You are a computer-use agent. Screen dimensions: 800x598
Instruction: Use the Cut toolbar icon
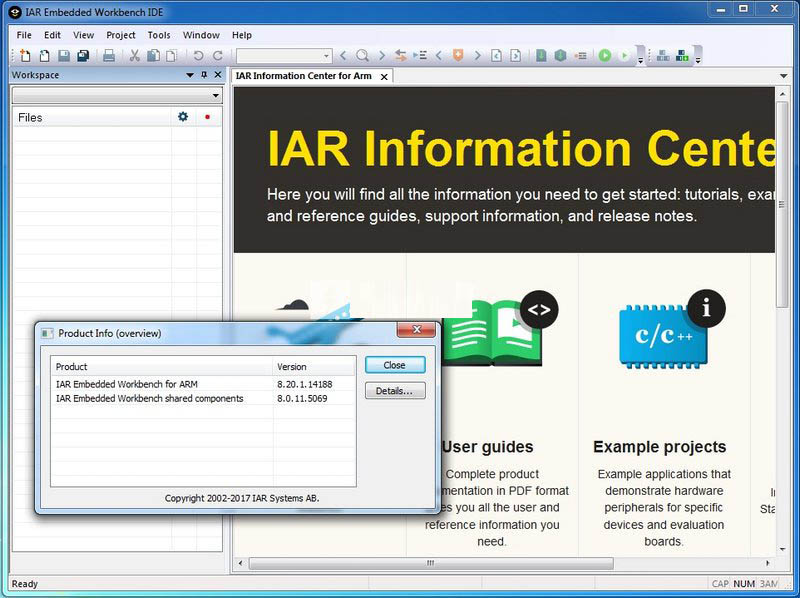134,57
